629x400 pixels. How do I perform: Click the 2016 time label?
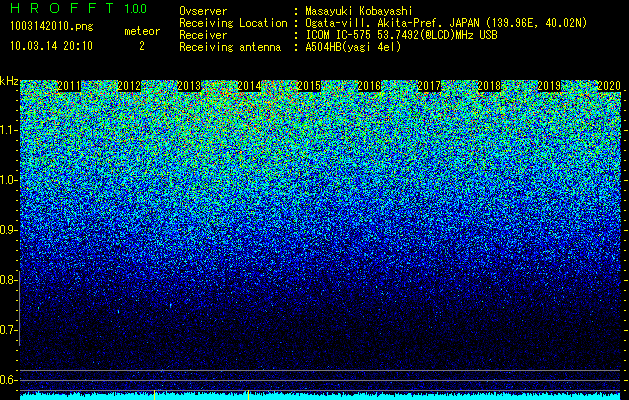(369, 86)
